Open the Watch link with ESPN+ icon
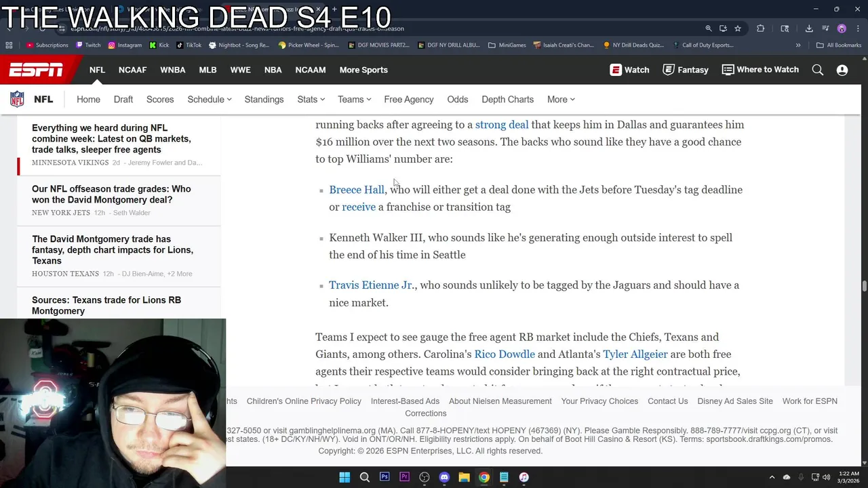 pyautogui.click(x=629, y=70)
